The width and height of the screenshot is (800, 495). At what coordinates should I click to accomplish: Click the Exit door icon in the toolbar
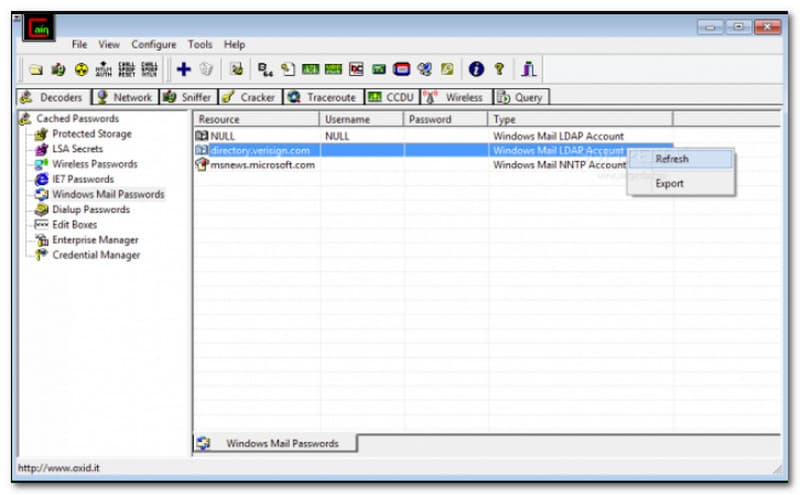530,69
